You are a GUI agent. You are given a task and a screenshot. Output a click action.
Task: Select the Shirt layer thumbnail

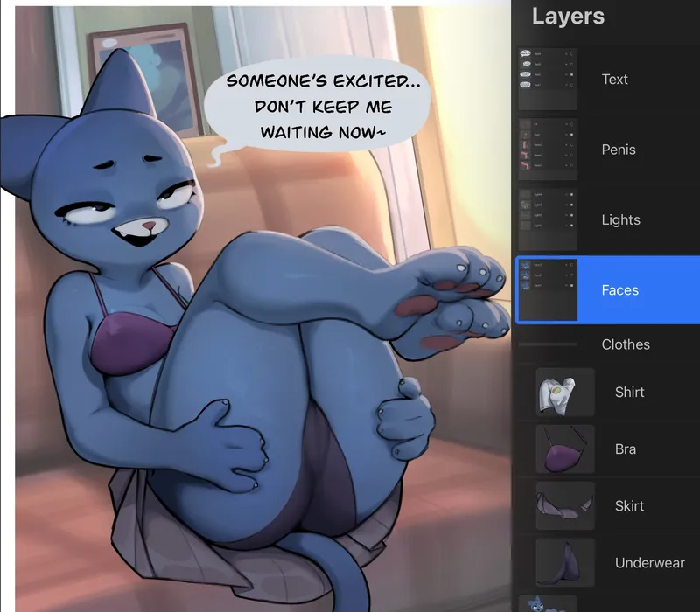coord(565,392)
